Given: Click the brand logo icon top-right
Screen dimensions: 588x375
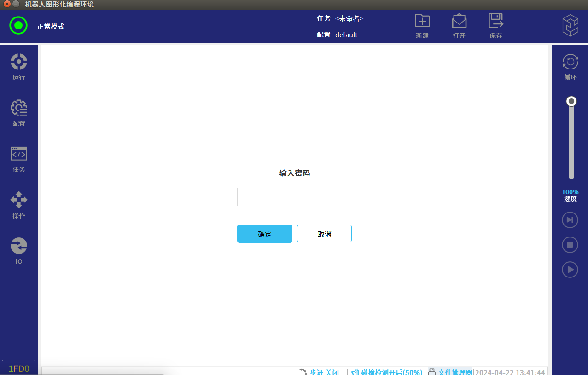Looking at the screenshot, I should pos(570,25).
